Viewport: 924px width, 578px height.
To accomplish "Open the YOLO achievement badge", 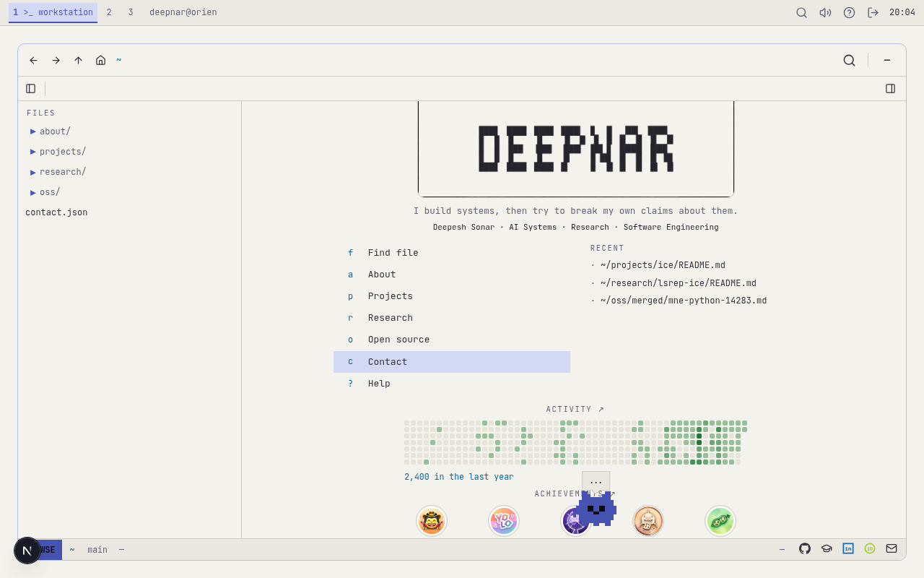I will 504,521.
